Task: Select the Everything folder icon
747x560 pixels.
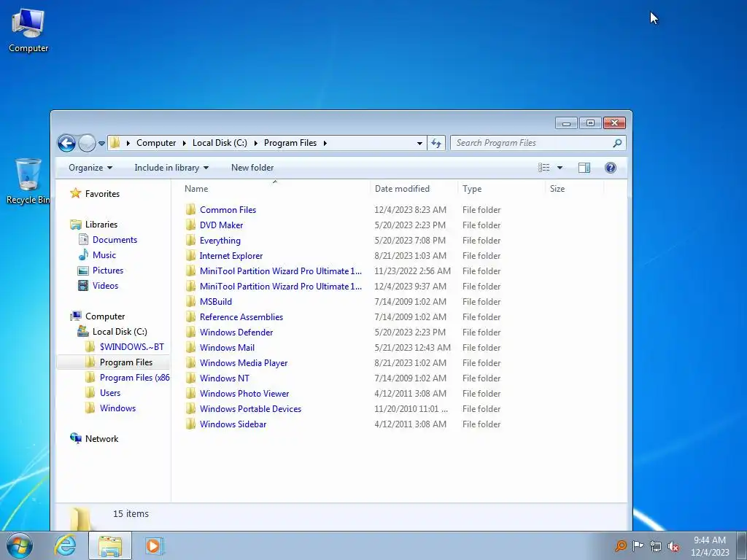Action: 190,240
